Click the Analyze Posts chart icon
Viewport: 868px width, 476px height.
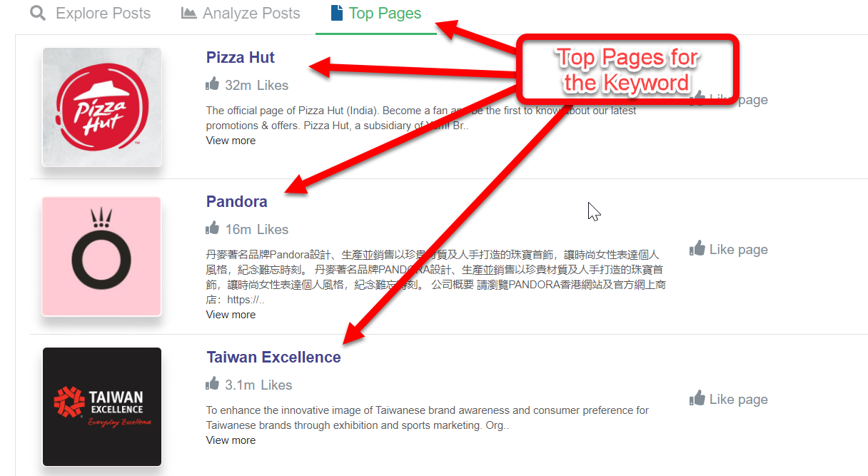pyautogui.click(x=189, y=14)
